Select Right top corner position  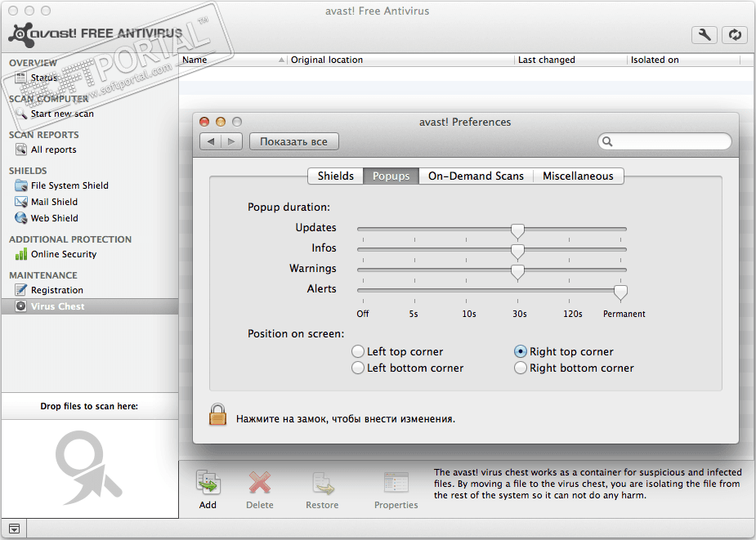(521, 351)
